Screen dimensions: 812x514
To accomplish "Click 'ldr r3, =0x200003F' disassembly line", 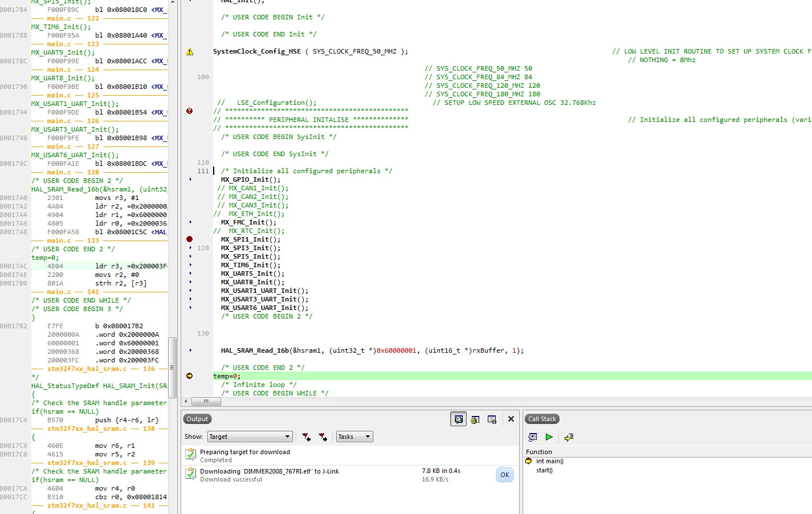I will tap(131, 266).
